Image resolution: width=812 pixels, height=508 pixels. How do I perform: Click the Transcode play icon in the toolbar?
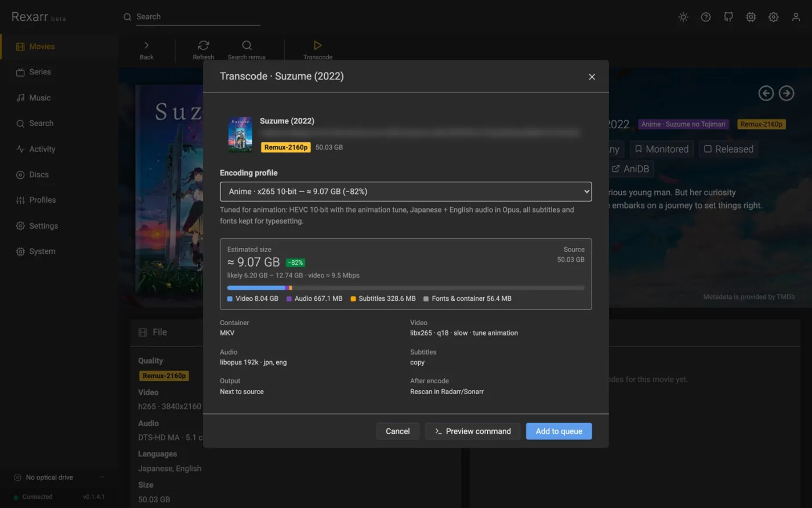[x=318, y=50]
